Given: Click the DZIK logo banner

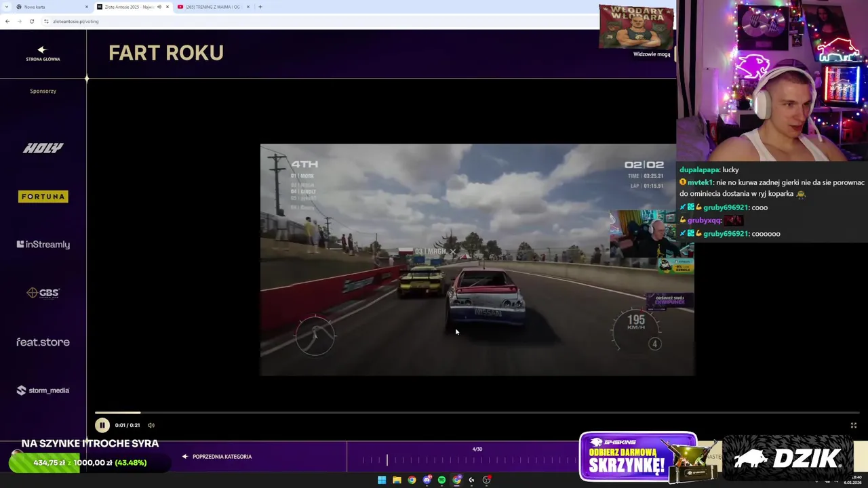Looking at the screenshot, I should pyautogui.click(x=787, y=458).
